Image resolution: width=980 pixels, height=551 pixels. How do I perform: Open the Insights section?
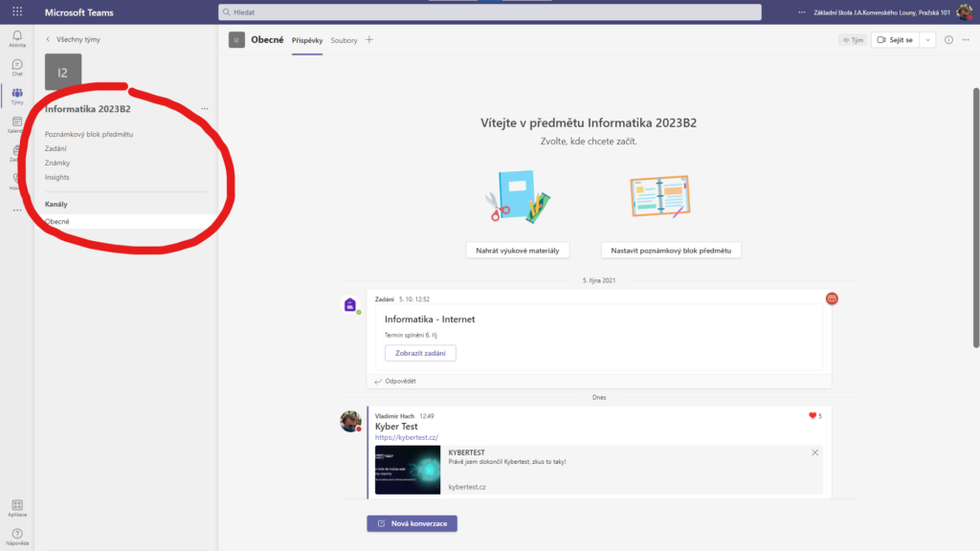click(x=56, y=177)
